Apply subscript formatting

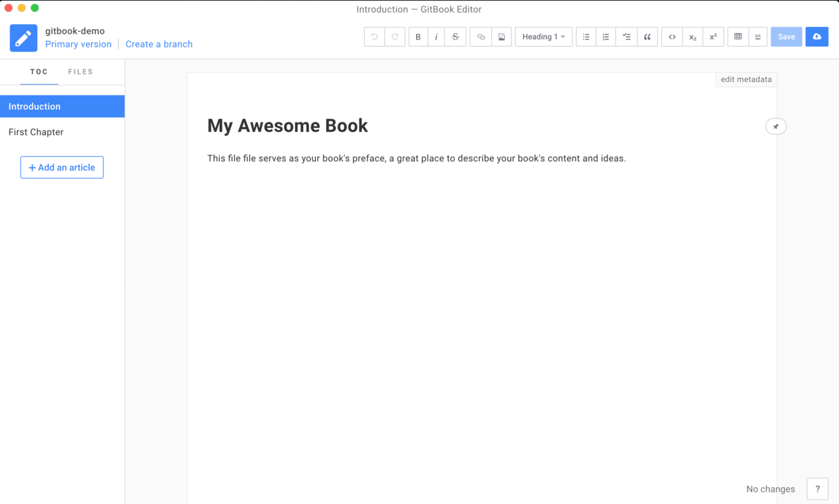pyautogui.click(x=692, y=37)
